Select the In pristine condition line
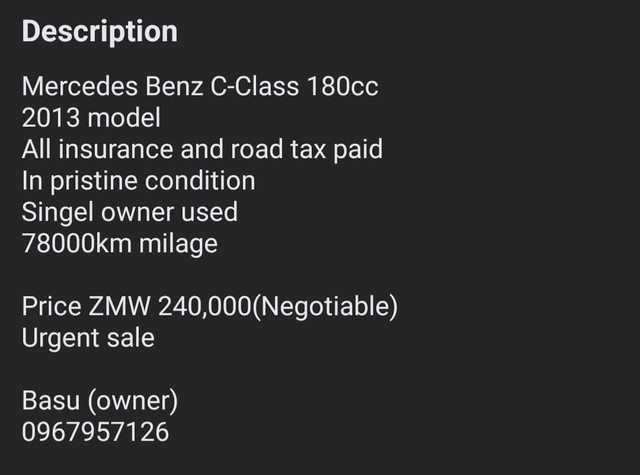640x475 pixels. [138, 181]
